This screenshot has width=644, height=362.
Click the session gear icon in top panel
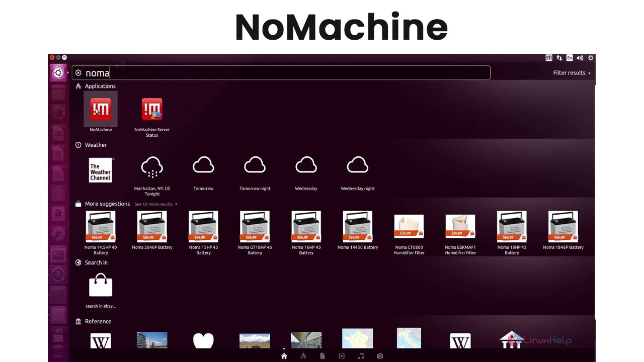pyautogui.click(x=591, y=57)
